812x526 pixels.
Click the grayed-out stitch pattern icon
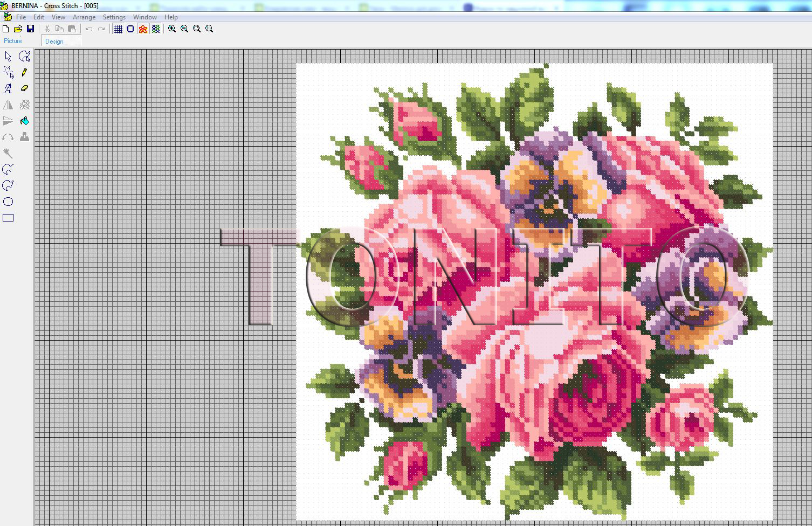[x=24, y=105]
